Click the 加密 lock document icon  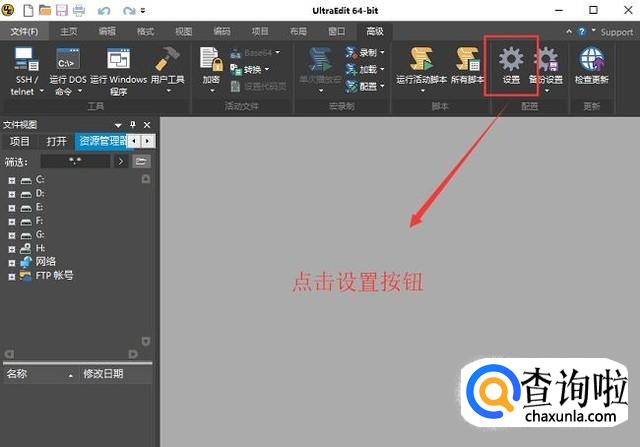coord(211,59)
